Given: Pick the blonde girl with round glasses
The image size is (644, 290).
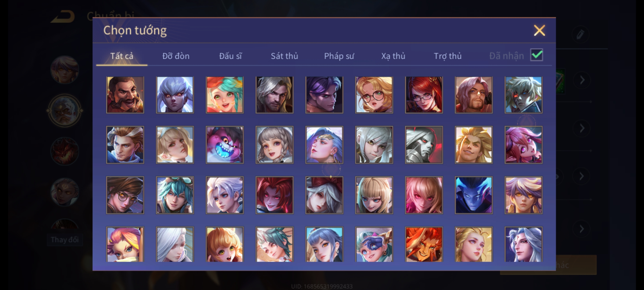Looking at the screenshot, I should (x=374, y=95).
